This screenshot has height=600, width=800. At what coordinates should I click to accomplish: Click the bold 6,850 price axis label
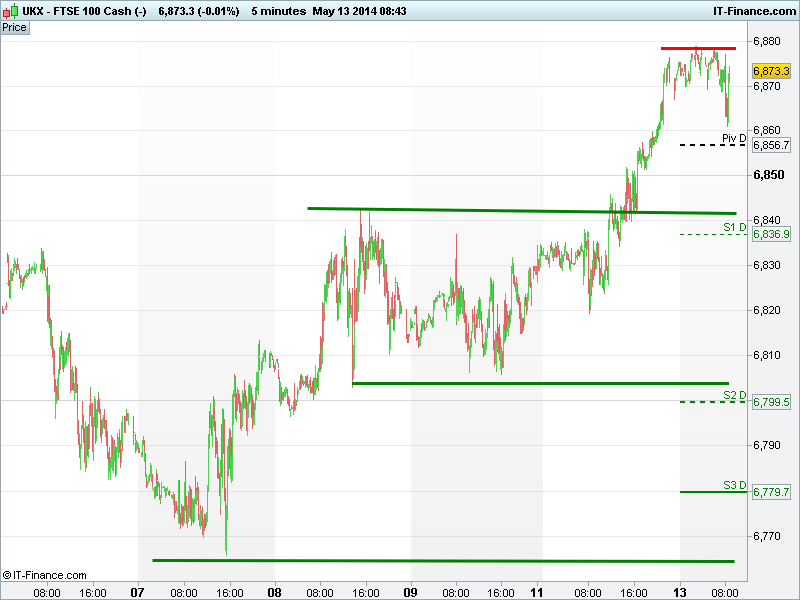769,175
